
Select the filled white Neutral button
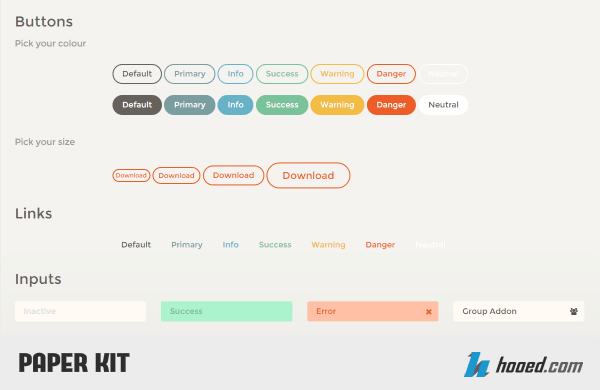click(443, 105)
